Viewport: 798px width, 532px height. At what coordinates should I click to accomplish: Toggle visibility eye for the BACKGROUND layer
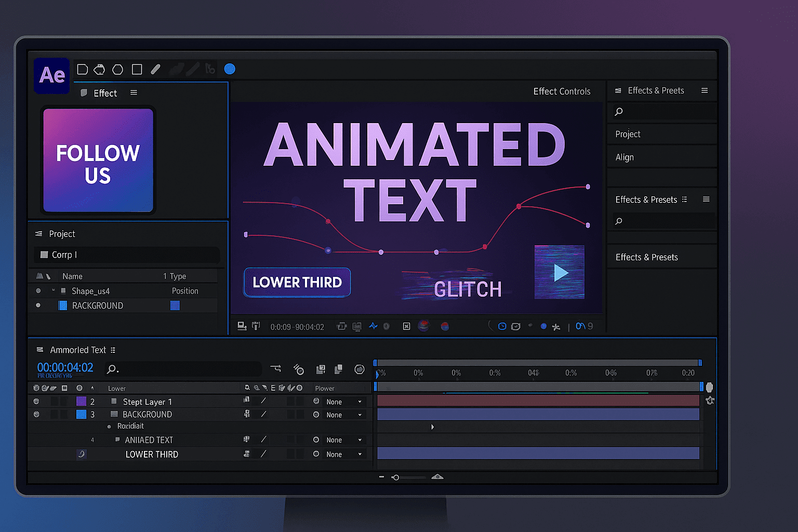(36, 414)
